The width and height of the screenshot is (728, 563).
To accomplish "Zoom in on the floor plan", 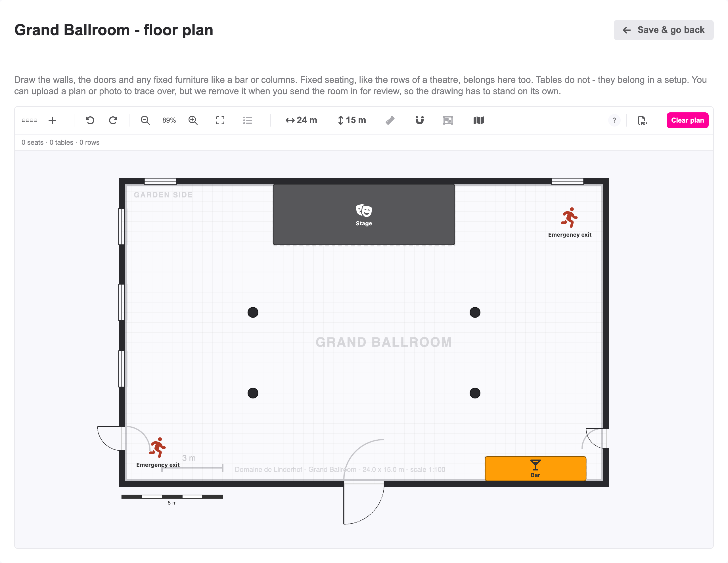I will 193,120.
